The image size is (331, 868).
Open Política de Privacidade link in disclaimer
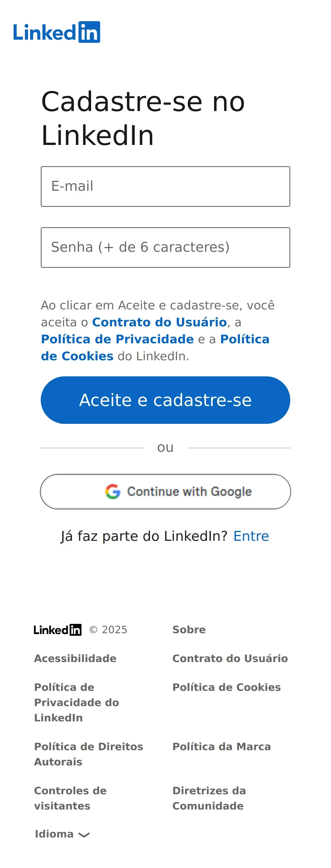[x=117, y=339]
